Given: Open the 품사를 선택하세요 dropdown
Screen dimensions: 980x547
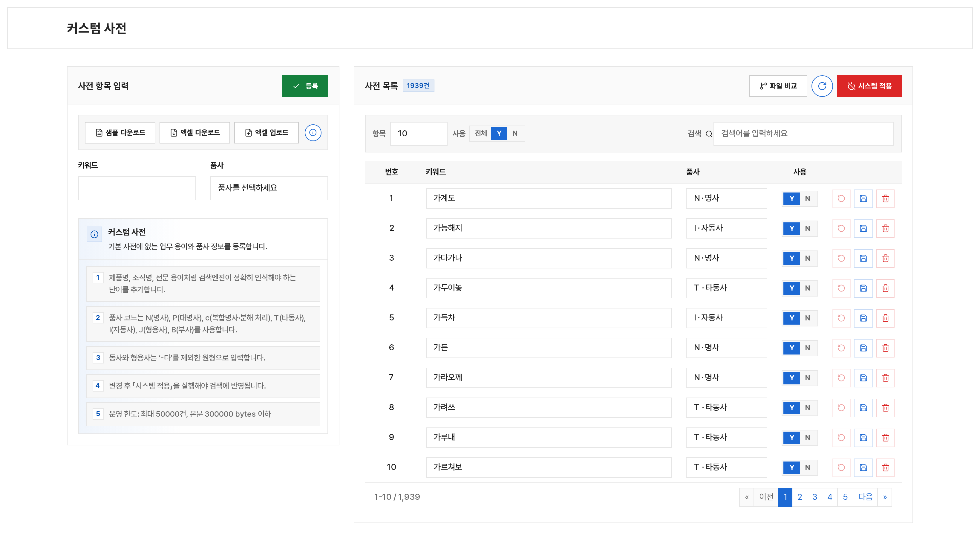Looking at the screenshot, I should [x=269, y=188].
